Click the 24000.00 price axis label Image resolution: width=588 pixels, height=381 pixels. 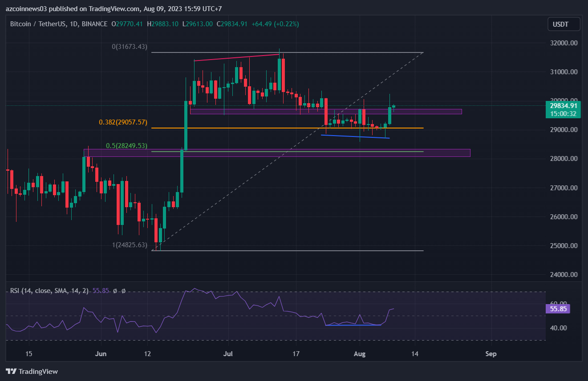click(x=564, y=275)
